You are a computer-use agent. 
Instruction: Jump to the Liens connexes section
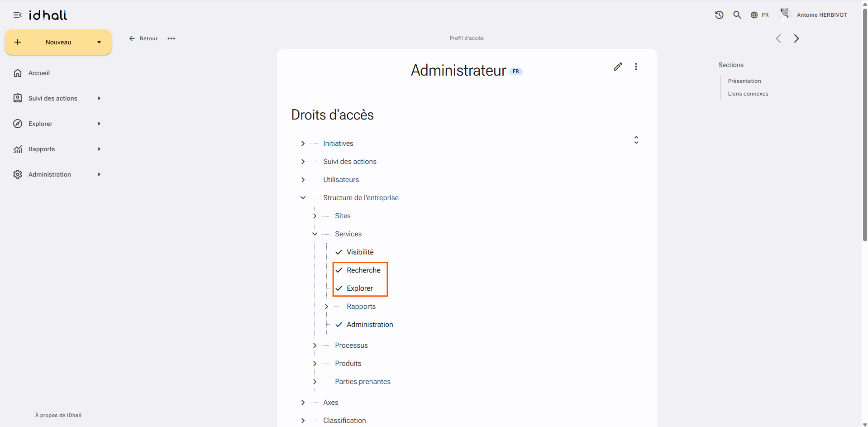(748, 94)
